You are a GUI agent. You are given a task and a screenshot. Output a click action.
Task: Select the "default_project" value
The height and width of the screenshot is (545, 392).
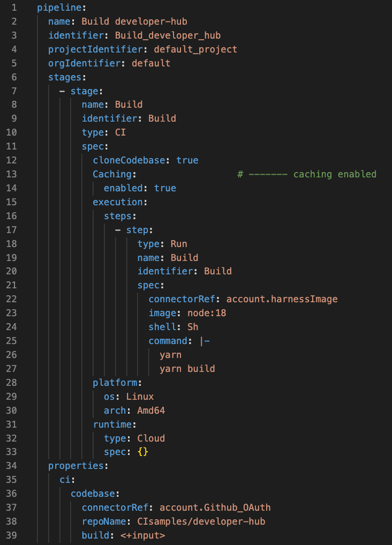pyautogui.click(x=195, y=49)
